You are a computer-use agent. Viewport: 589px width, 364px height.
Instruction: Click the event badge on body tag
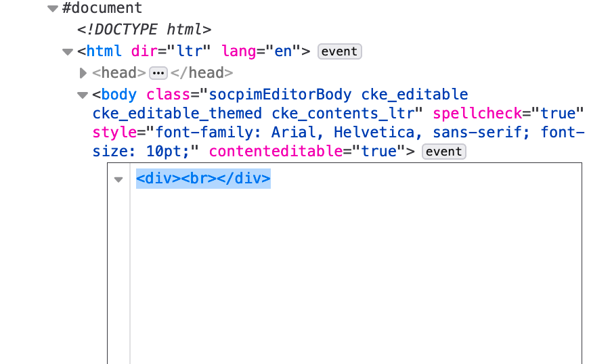pos(444,152)
